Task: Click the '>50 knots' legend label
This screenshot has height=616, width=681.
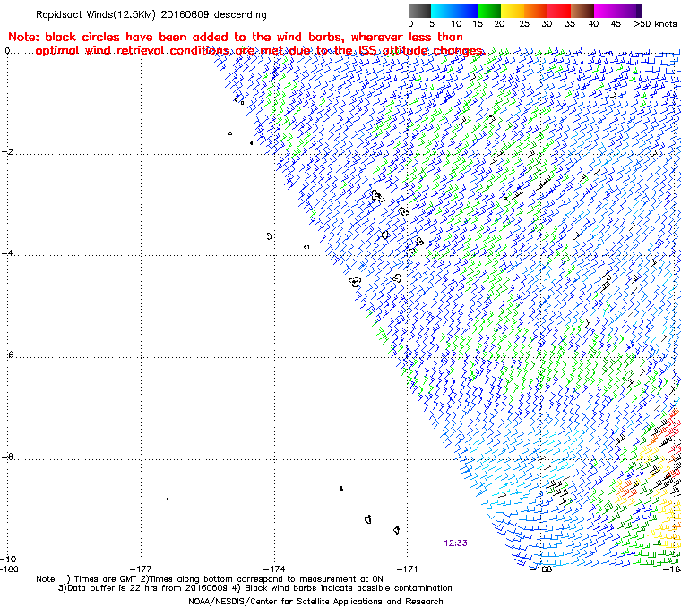Action: (x=655, y=24)
